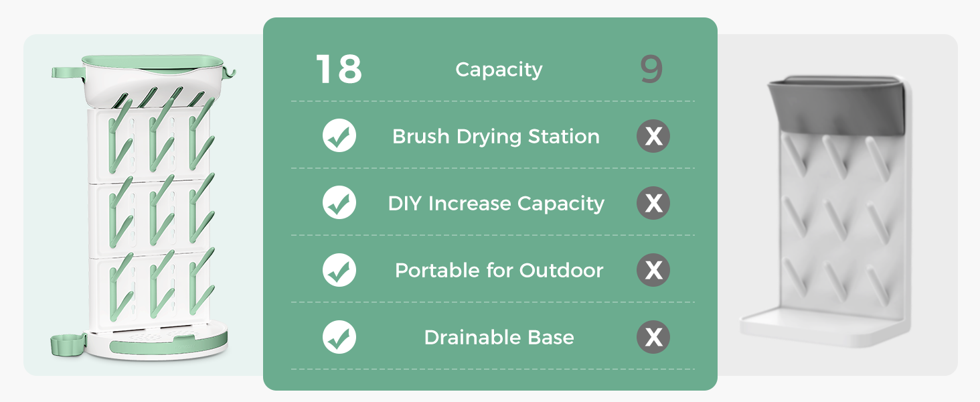Click the checkmark beside Drainable Base
The height and width of the screenshot is (402, 980).
click(x=339, y=337)
